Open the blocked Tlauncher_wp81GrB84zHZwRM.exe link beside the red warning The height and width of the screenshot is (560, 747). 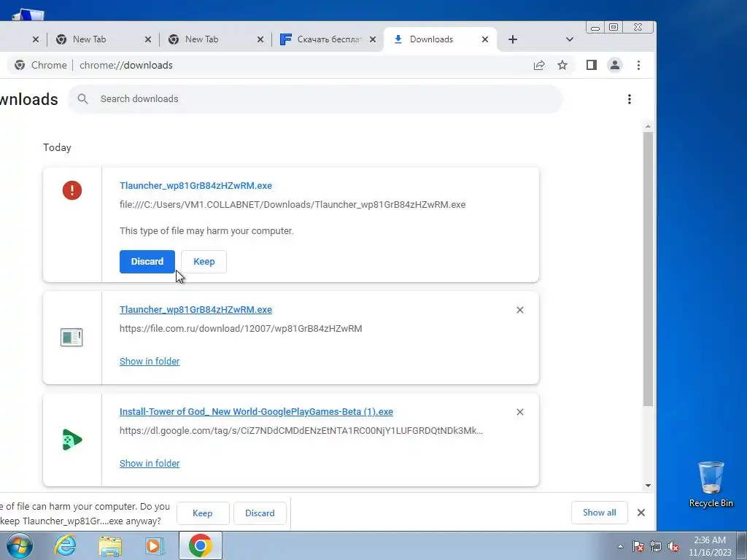pos(196,186)
